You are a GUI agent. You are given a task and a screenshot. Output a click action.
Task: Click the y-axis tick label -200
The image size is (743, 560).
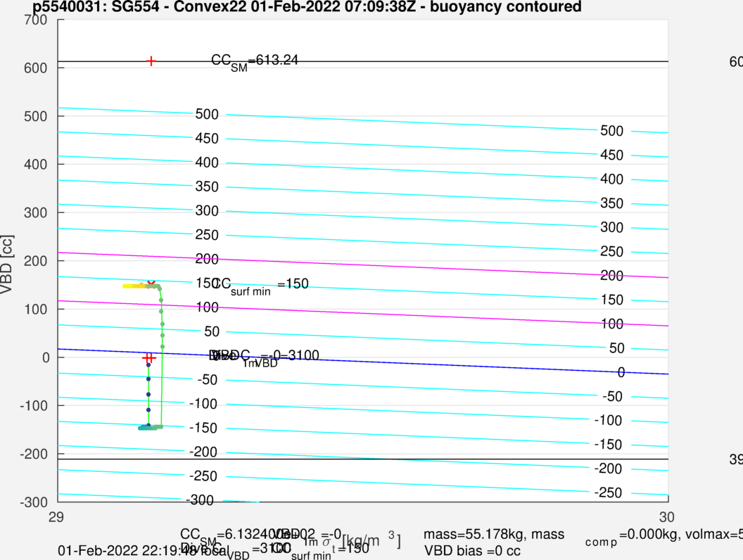click(34, 454)
